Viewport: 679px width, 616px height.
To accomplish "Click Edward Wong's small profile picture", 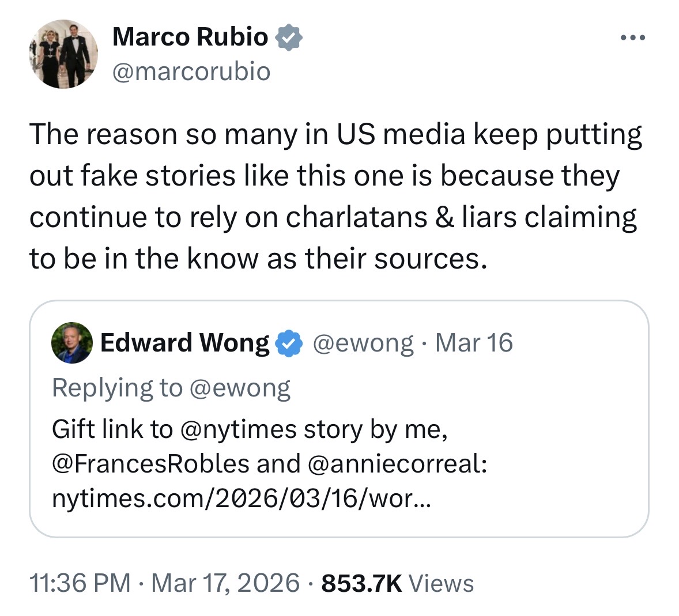I will tap(72, 342).
